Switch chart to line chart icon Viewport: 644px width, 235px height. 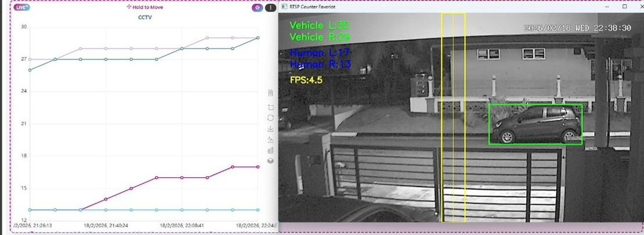click(x=270, y=140)
